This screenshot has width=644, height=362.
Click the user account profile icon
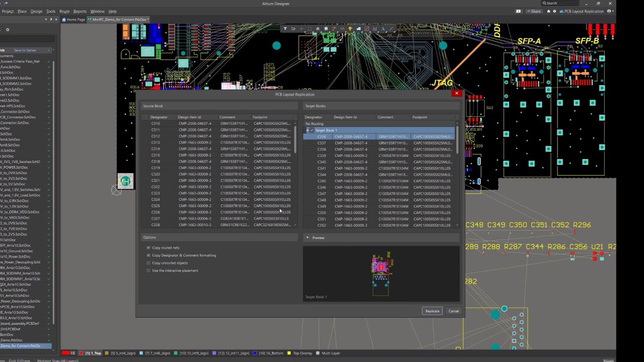(x=609, y=11)
